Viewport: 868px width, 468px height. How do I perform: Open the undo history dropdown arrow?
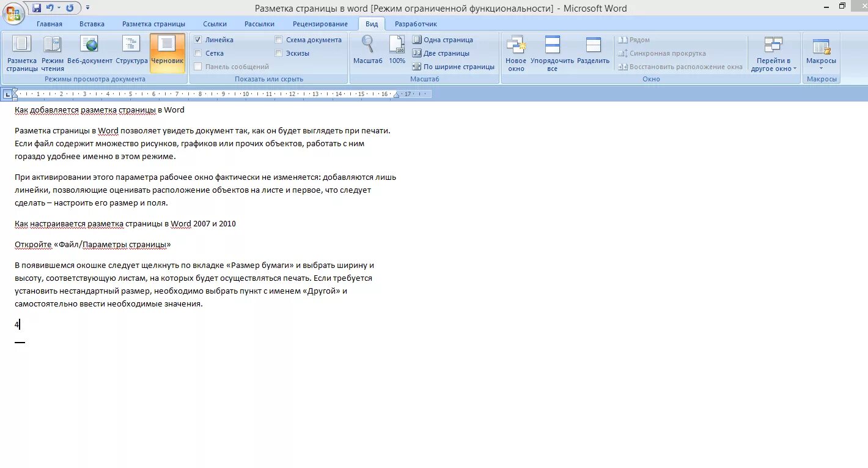pyautogui.click(x=59, y=9)
